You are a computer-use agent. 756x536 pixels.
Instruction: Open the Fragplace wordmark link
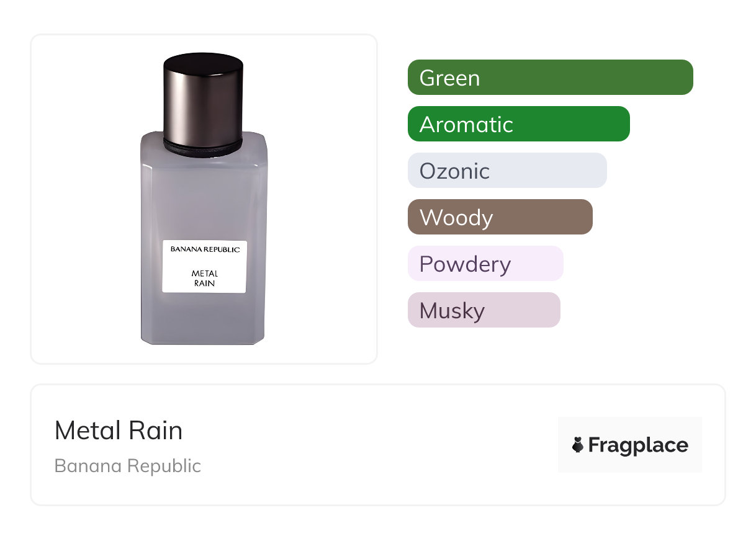click(x=638, y=445)
